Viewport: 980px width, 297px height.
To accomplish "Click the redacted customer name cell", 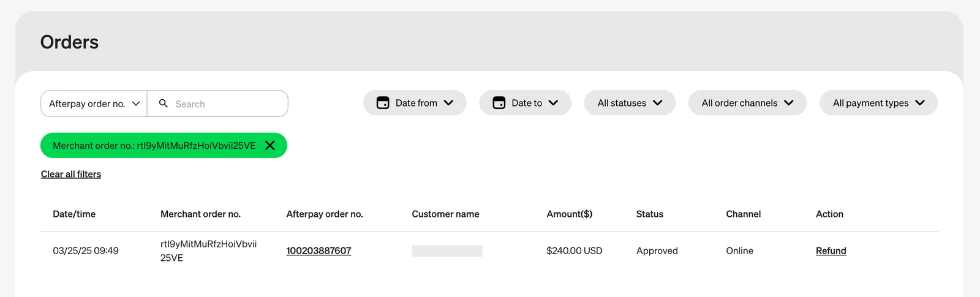I will coord(447,250).
